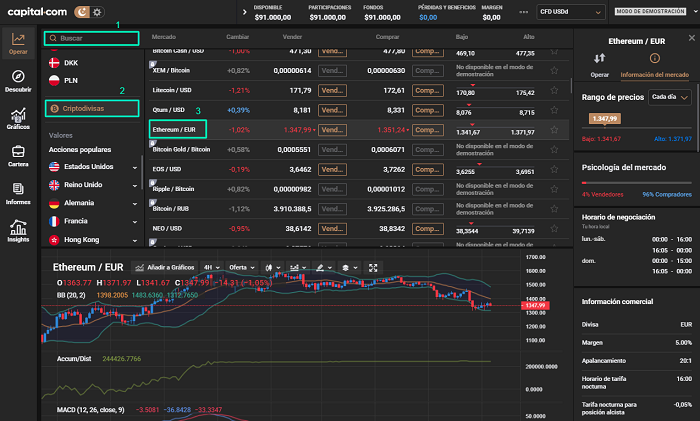Viewport: 700px width, 421px height.
Task: Switch to Información del mercado tab
Action: click(654, 65)
